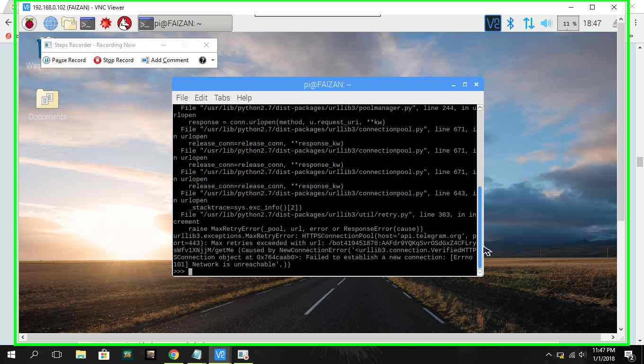
Task: Launch Terminal from the top panel
Action: pos(87,23)
